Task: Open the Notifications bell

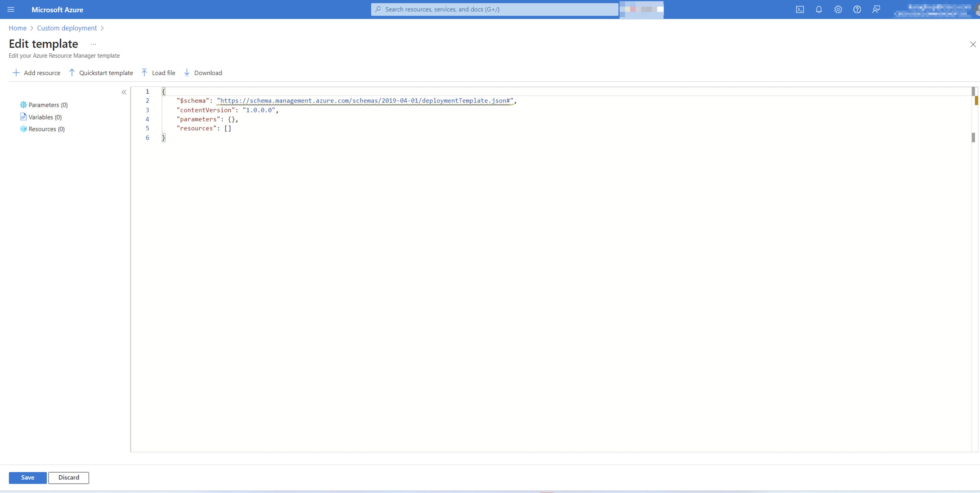Action: coord(819,9)
